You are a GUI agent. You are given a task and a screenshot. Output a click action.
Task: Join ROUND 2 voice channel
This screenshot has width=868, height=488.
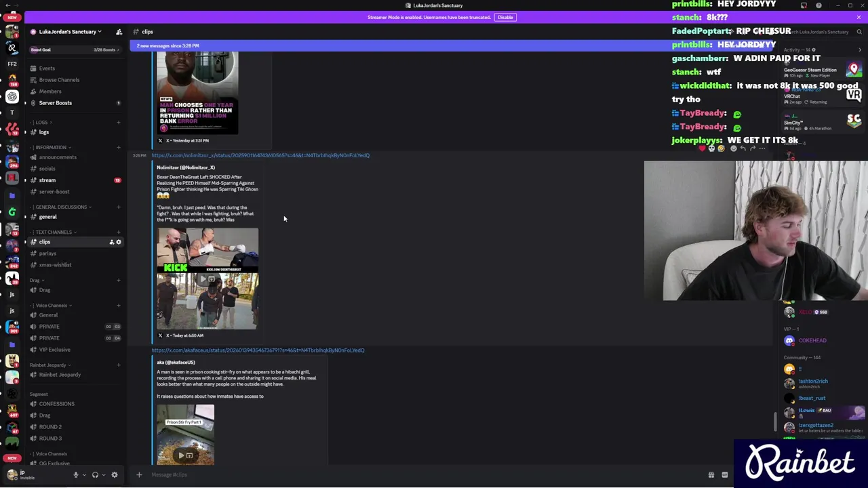(76, 427)
